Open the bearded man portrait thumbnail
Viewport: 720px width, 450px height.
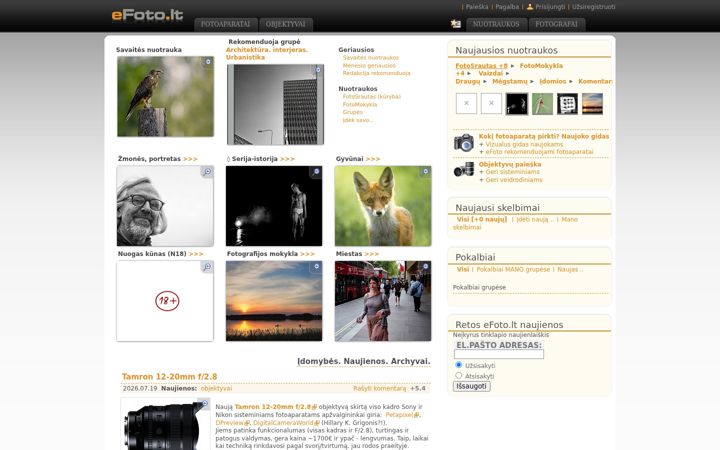(x=165, y=206)
